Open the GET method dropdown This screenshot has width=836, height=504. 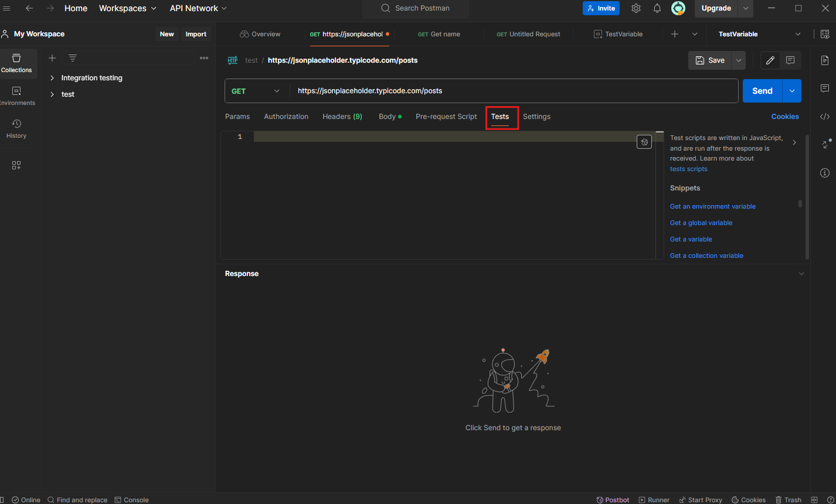click(x=257, y=91)
